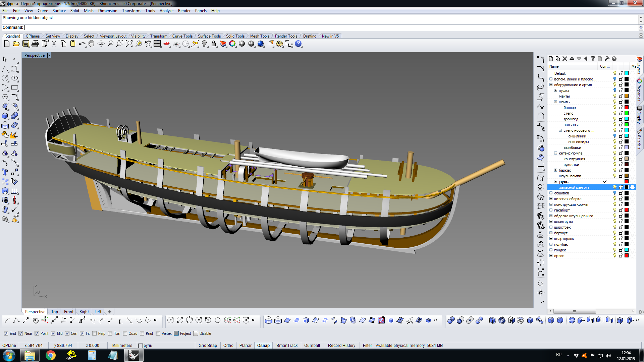Screen dimensions: 644x362
Task: Click the blue sphere Render icon
Action: 261,44
